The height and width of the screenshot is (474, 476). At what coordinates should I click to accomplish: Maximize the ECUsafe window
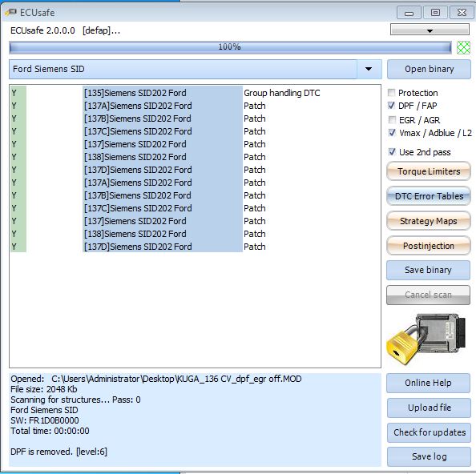point(435,13)
